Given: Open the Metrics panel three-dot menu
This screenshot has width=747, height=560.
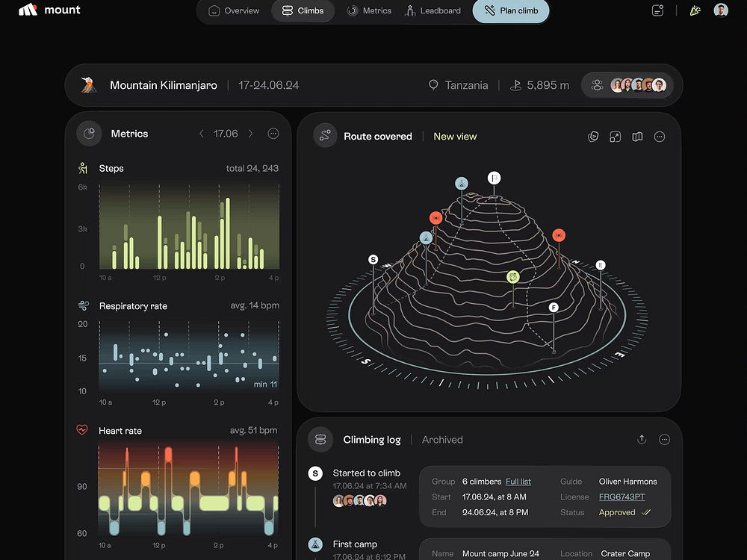Looking at the screenshot, I should click(273, 134).
